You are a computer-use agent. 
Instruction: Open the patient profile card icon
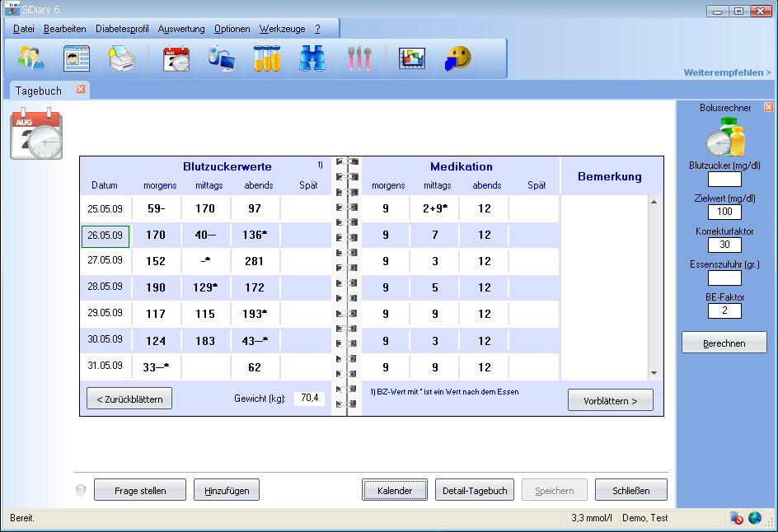(77, 58)
